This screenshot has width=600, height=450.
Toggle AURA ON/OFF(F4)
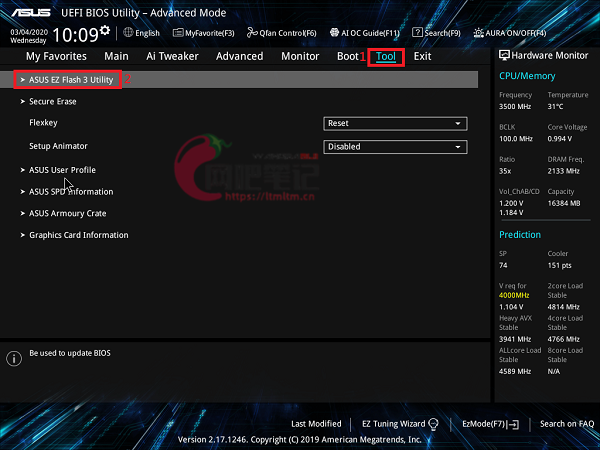point(510,33)
